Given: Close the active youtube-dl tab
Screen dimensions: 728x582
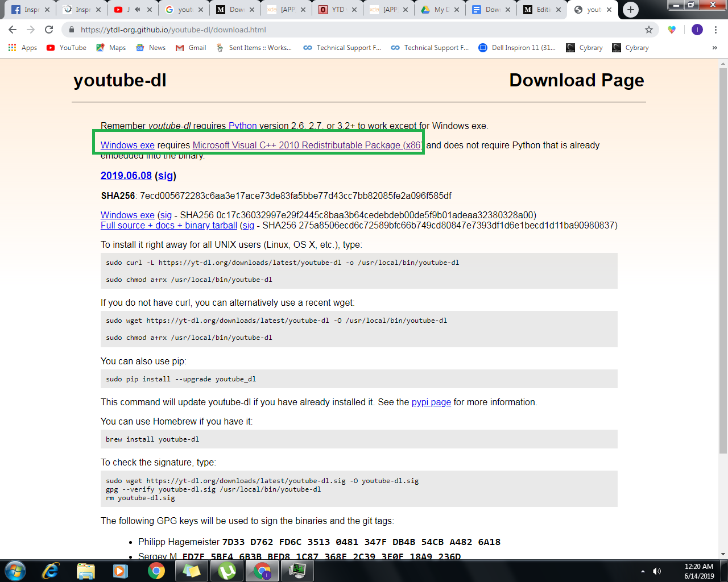Looking at the screenshot, I should pos(609,10).
